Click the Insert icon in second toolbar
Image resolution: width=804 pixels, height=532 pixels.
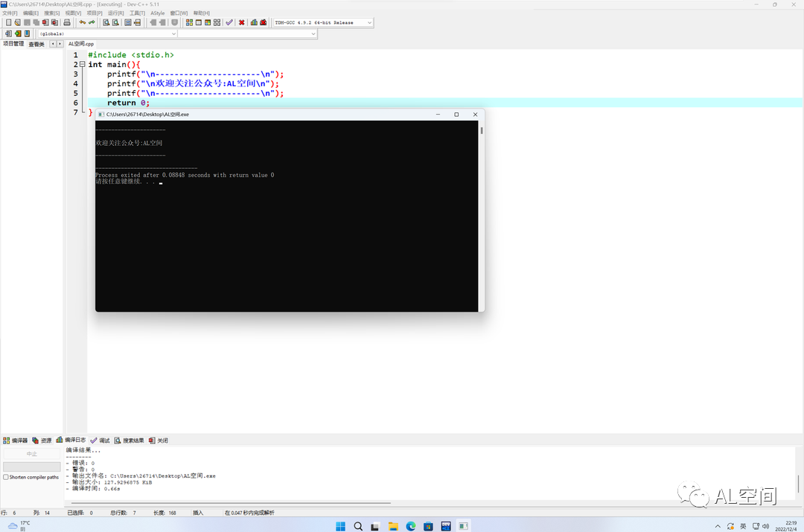coord(8,33)
